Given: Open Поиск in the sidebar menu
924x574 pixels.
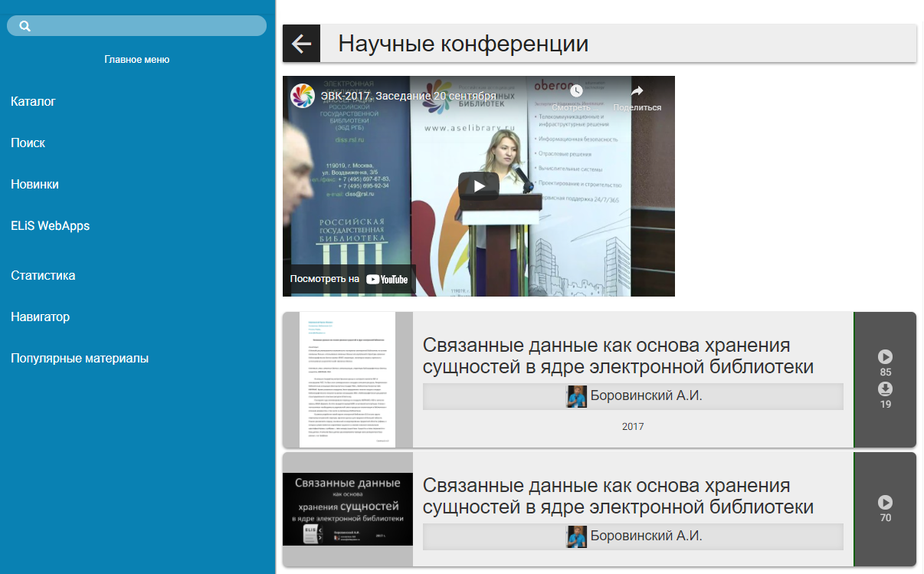Looking at the screenshot, I should [28, 143].
